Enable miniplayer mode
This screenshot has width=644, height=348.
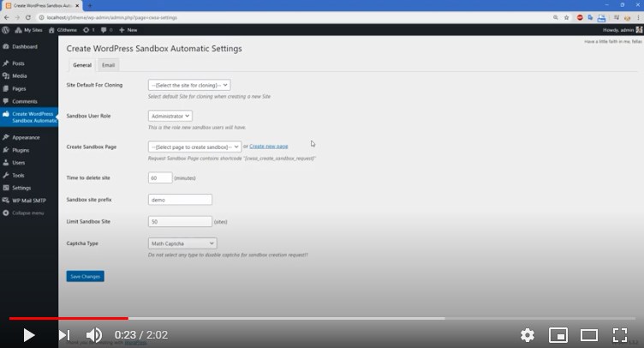point(558,335)
